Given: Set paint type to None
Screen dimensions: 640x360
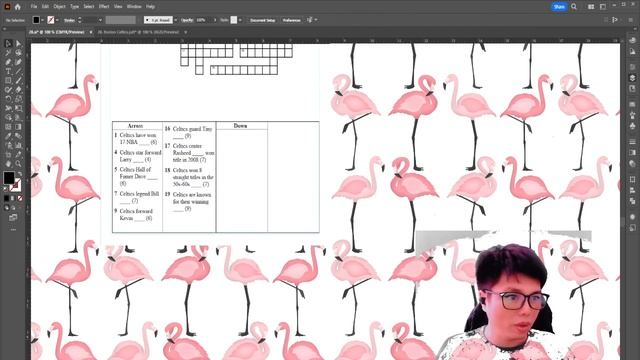Looking at the screenshot, I should pos(20,198).
